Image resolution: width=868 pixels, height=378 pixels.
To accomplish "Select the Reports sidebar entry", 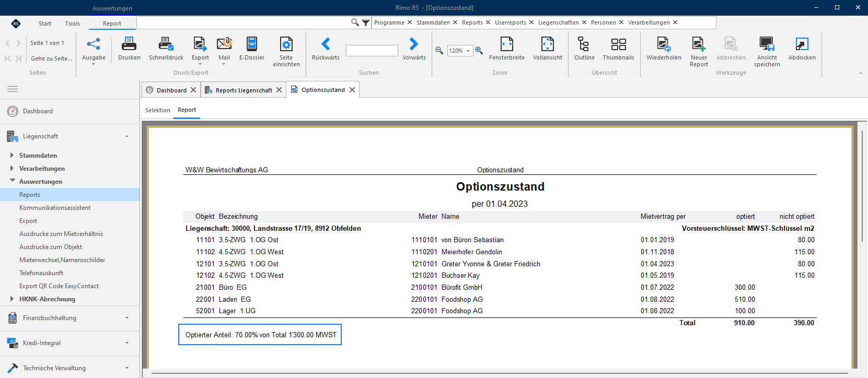I will click(x=70, y=195).
